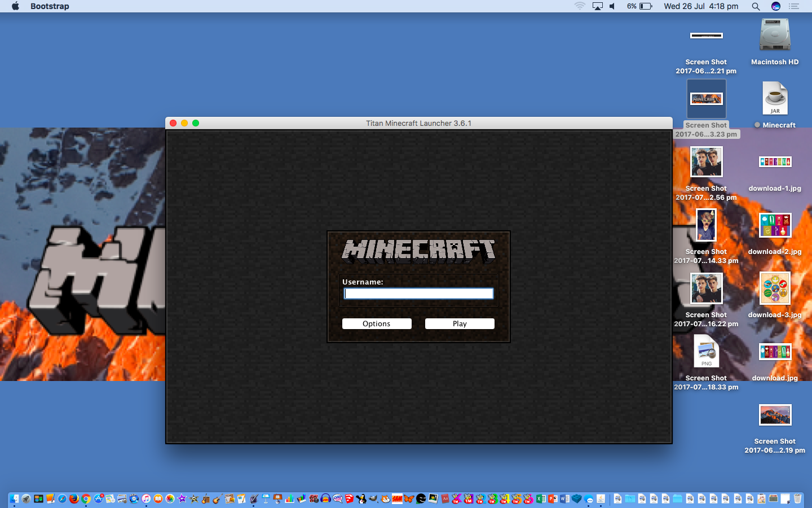Open the Trash in the Dock
The image size is (812, 508).
(x=797, y=498)
